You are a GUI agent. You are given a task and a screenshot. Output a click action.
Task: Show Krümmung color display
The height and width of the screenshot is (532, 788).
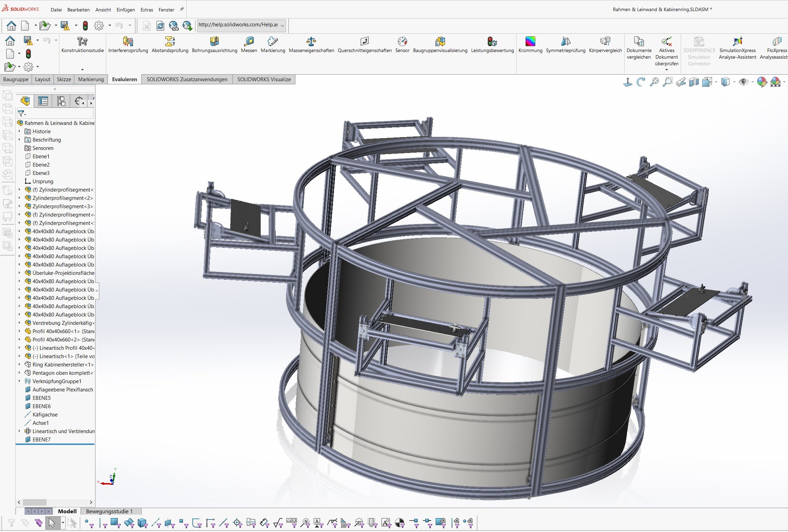530,45
